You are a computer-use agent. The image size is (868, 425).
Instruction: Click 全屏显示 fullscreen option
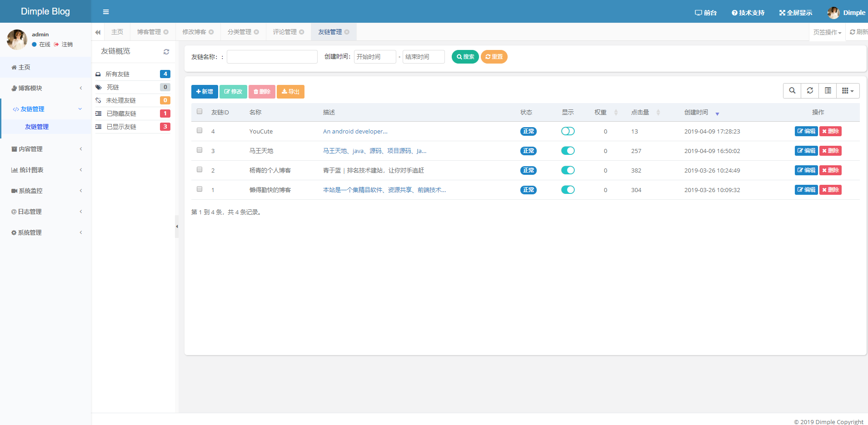tap(796, 13)
